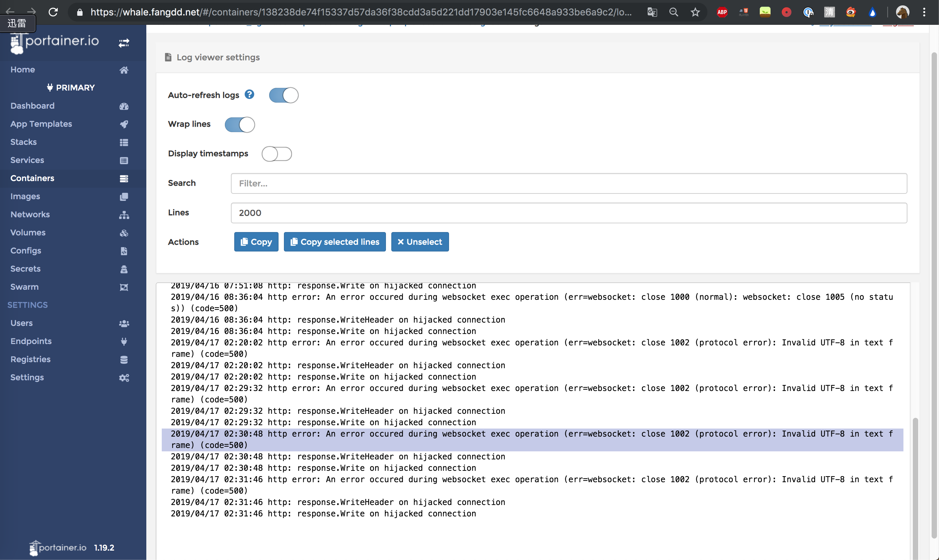Screen dimensions: 939x560
Task: Select the Swarm cluster icon
Action: [x=124, y=287]
